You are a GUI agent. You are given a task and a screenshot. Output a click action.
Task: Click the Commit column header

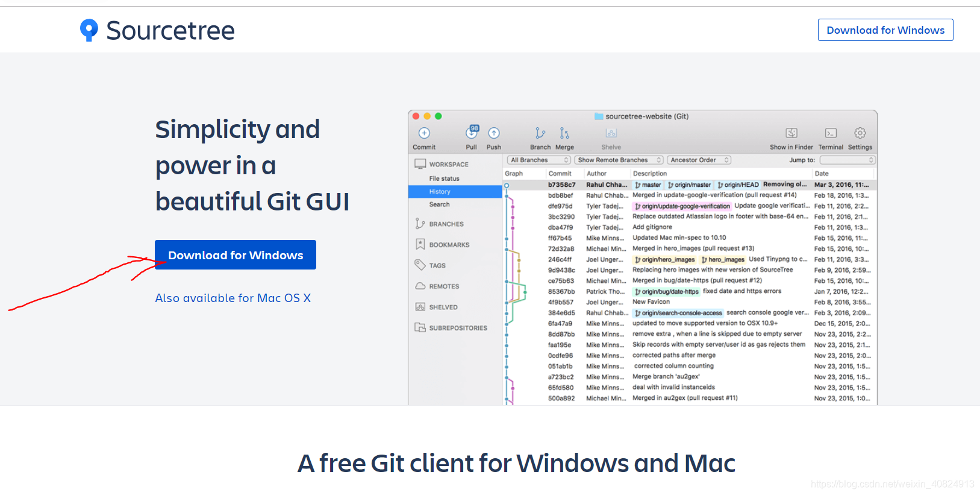click(x=560, y=174)
